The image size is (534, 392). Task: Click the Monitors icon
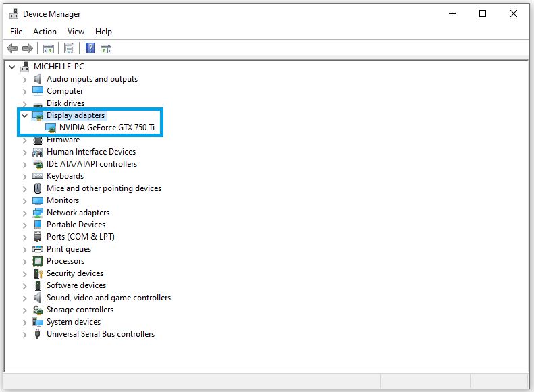pos(37,200)
